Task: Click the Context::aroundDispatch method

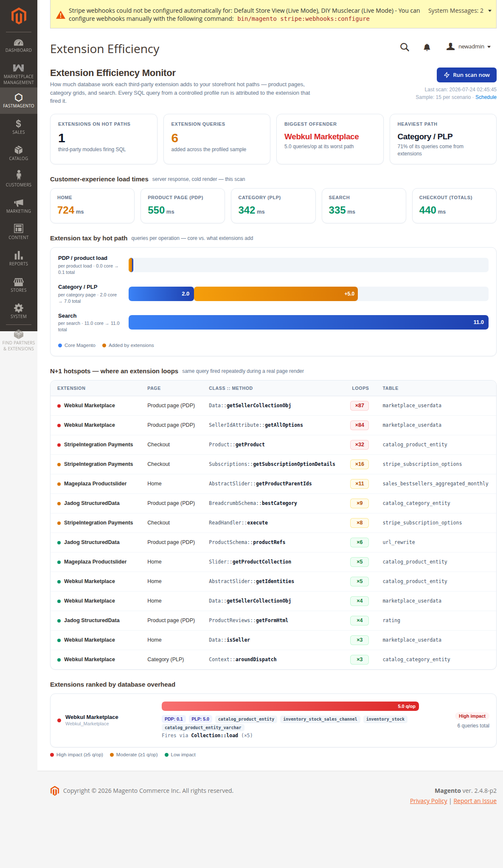Action: [x=243, y=659]
